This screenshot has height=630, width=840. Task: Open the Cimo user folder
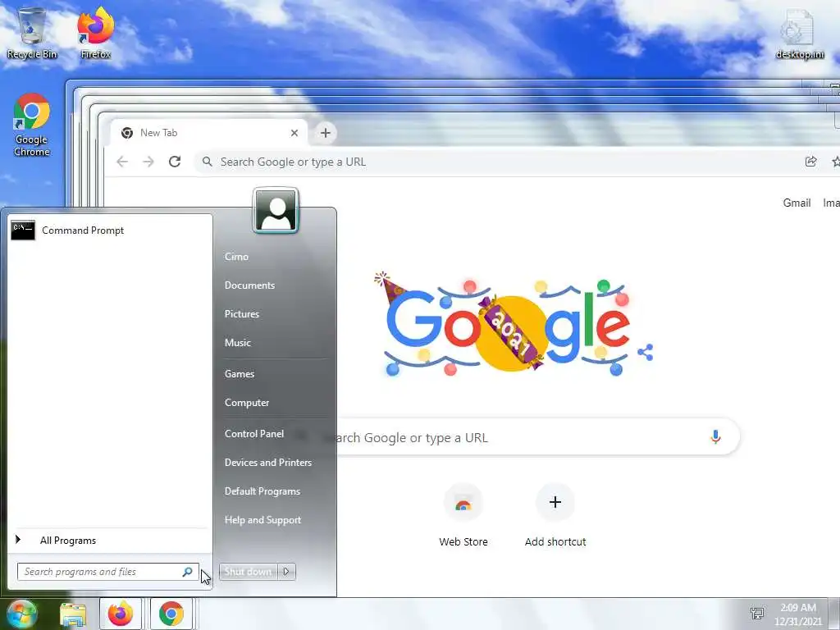(x=237, y=257)
